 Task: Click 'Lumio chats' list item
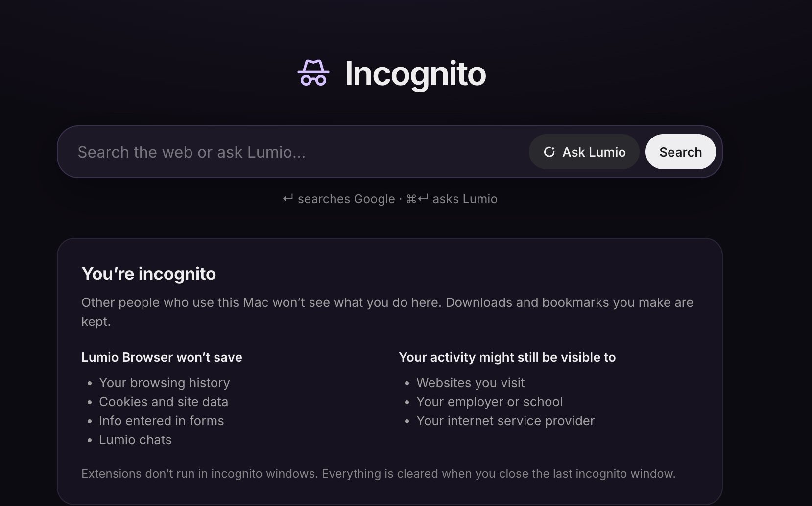tap(135, 440)
